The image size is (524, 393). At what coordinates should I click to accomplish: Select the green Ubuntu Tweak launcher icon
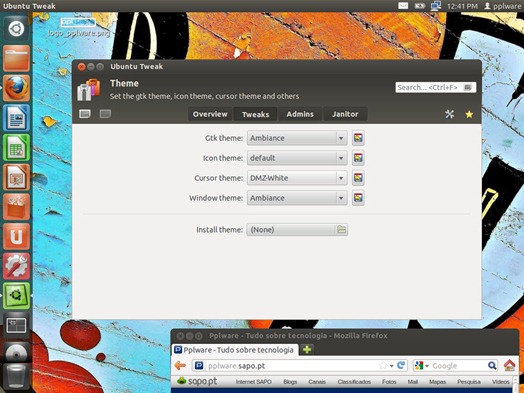point(16,296)
